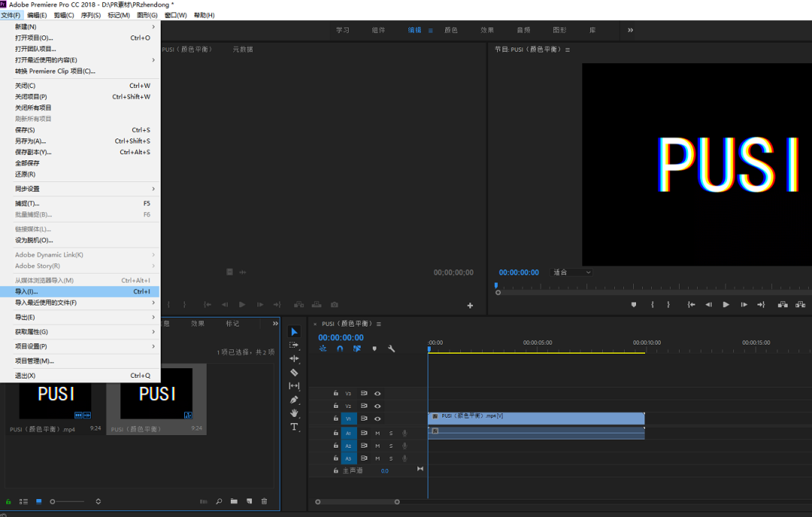The image size is (812, 517).
Task: Choose Open Project (打开项目) menu item
Action: 80,38
